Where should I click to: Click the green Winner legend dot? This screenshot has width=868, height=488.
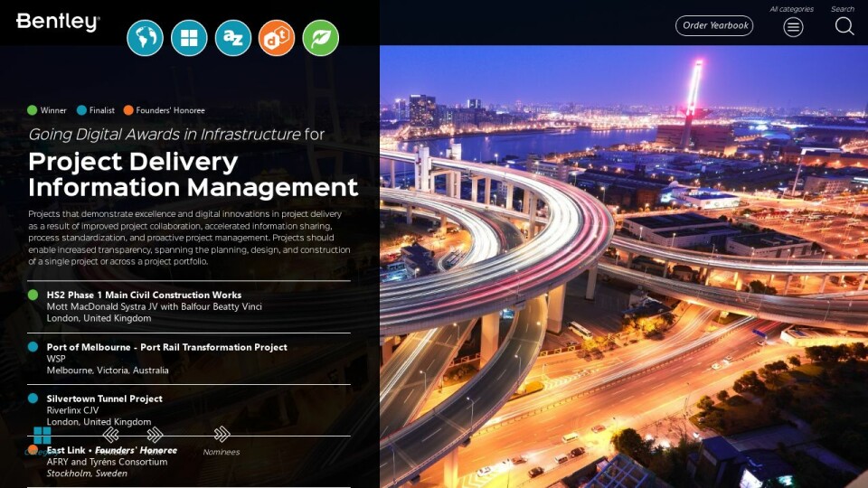pyautogui.click(x=33, y=110)
